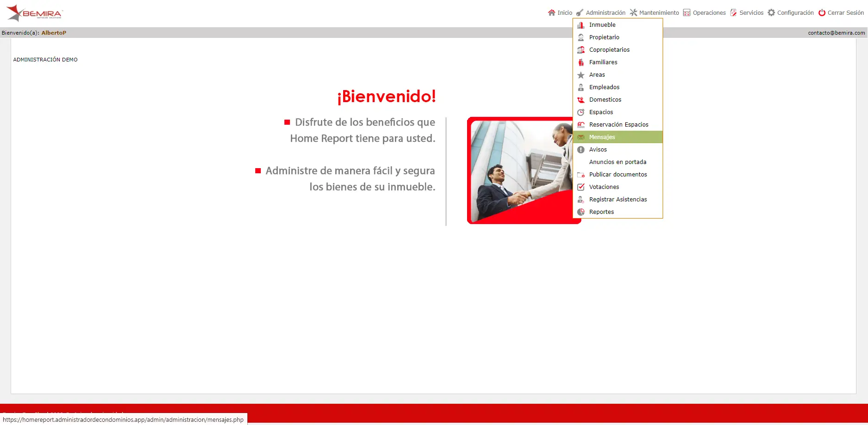
Task: Click the Inmueble building icon
Action: click(581, 25)
